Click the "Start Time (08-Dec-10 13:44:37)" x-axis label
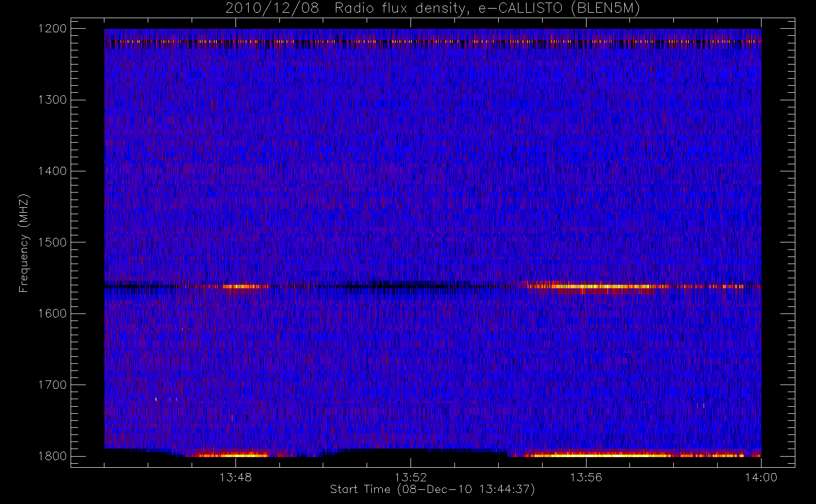Viewport: 816px width, 504px height. click(x=432, y=489)
